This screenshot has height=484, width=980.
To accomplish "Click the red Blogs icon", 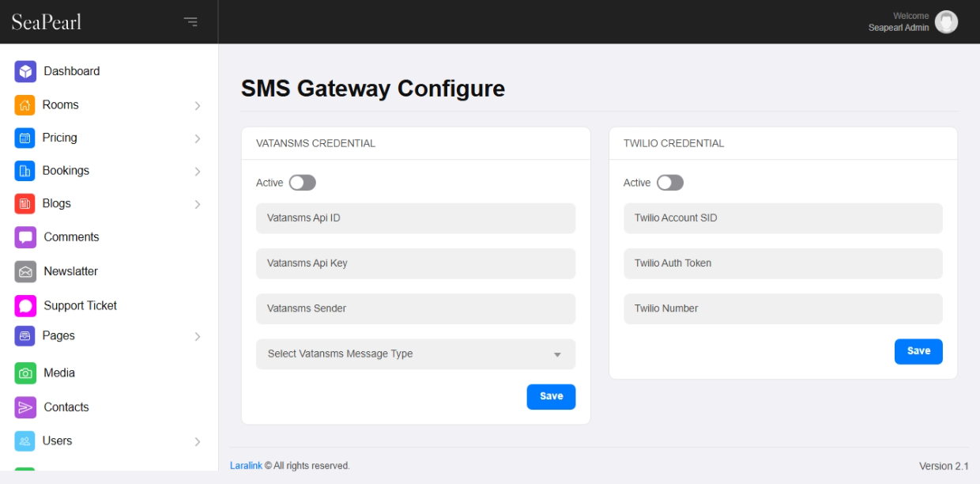I will 24,204.
